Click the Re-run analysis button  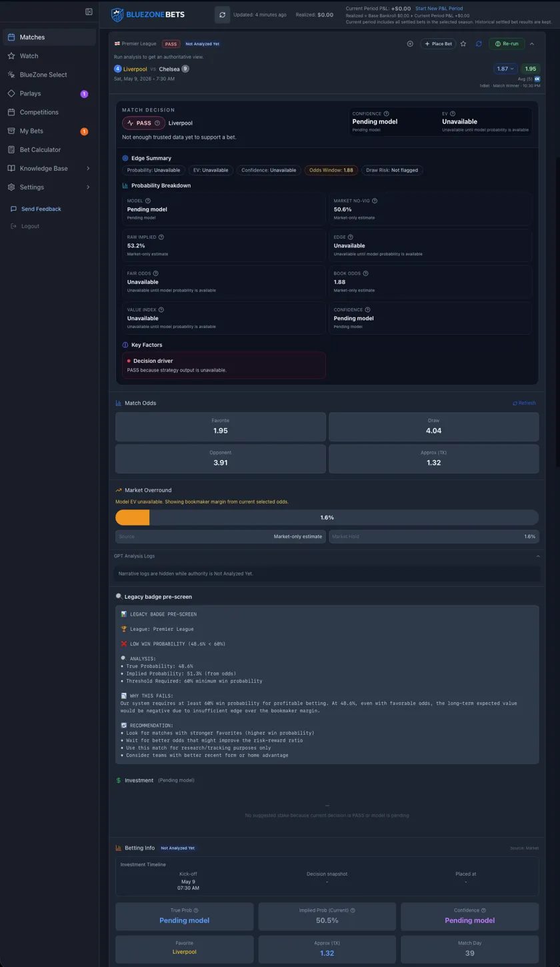pyautogui.click(x=507, y=44)
